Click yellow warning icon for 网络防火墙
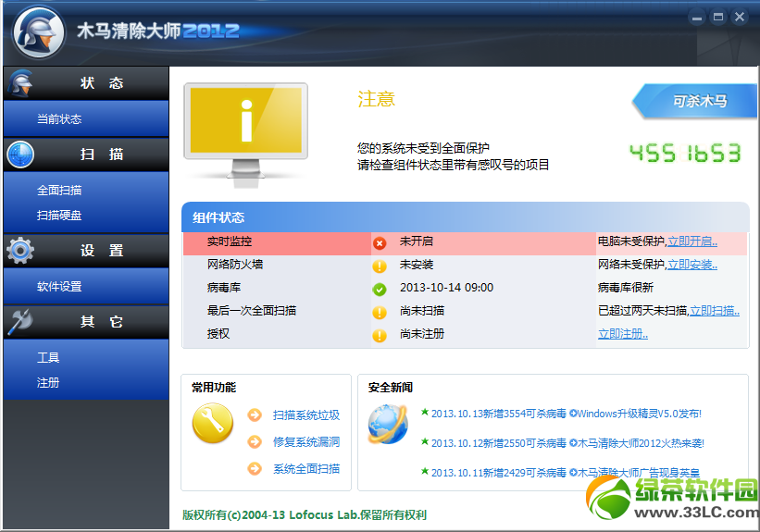 (x=380, y=266)
